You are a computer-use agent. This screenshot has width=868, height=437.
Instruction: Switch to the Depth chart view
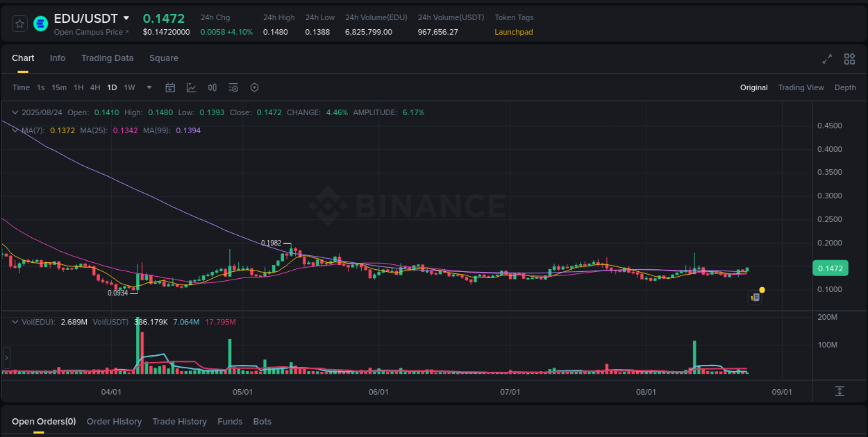click(845, 87)
